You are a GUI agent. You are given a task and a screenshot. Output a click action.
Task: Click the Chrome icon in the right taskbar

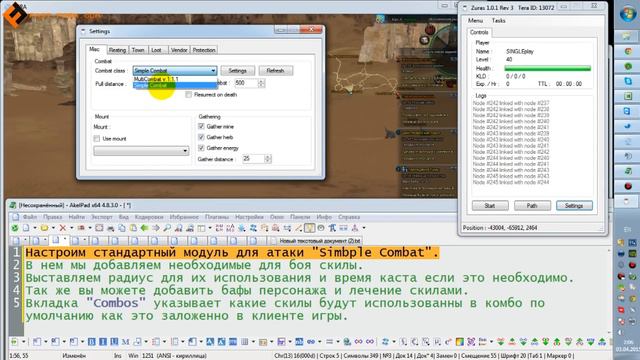point(628,51)
